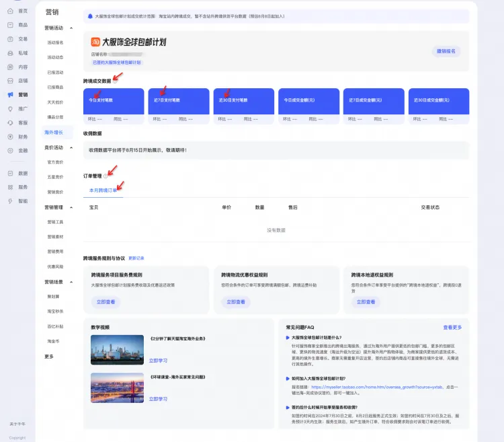504x442 pixels.
Task: Click info icon beside 跨境成交数据
Action: 115,81
